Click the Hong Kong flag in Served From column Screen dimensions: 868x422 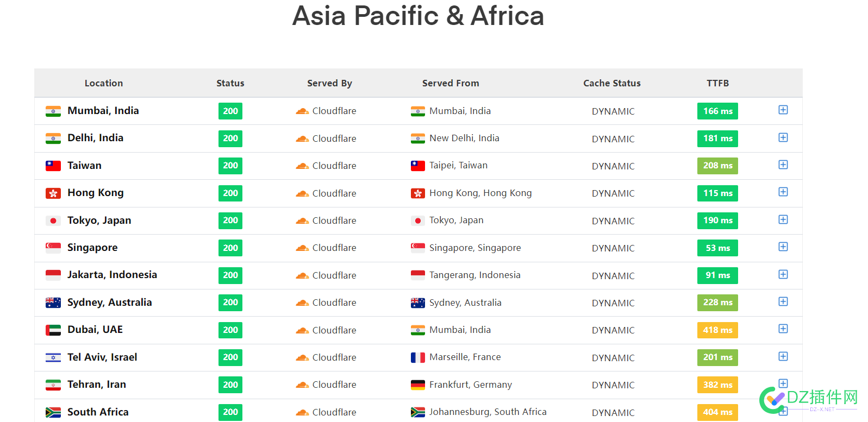click(x=418, y=193)
